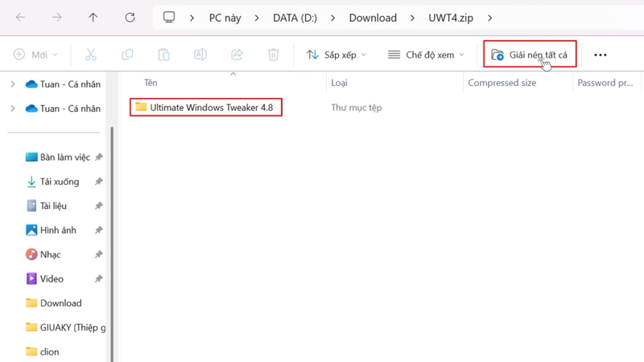Open clion folder in sidebar
The height and width of the screenshot is (362, 644).
pyautogui.click(x=43, y=352)
